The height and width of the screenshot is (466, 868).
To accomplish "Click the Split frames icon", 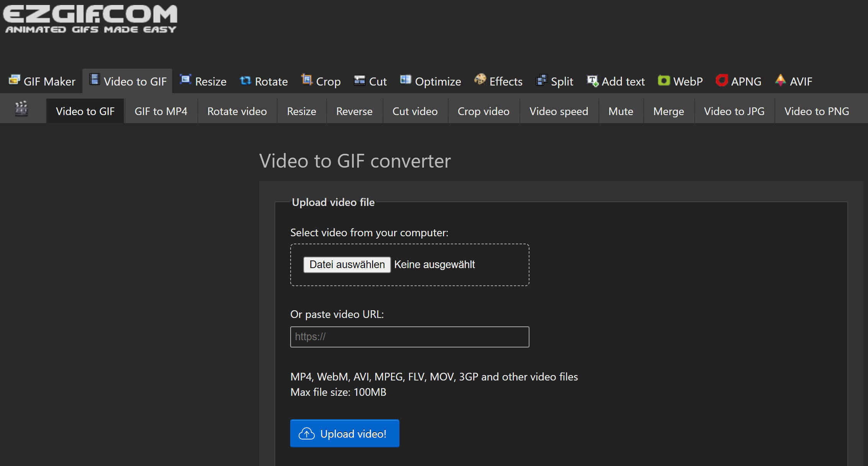I will point(541,80).
